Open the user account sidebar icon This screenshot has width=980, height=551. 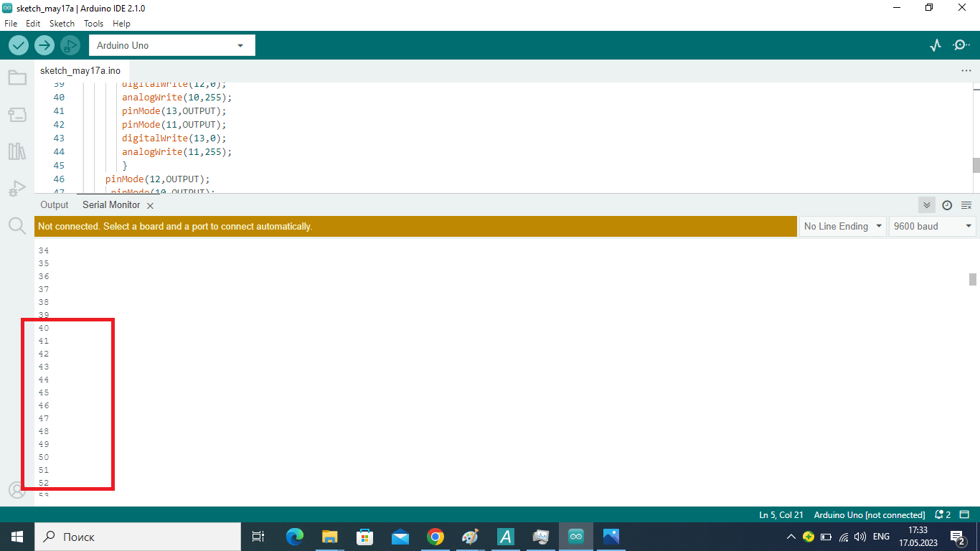[x=17, y=490]
